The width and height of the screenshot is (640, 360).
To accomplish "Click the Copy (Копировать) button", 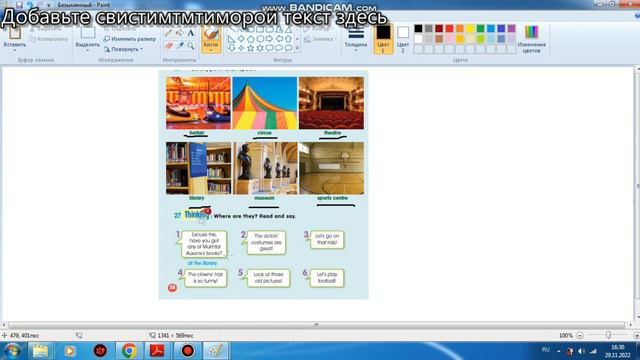I will click(49, 39).
